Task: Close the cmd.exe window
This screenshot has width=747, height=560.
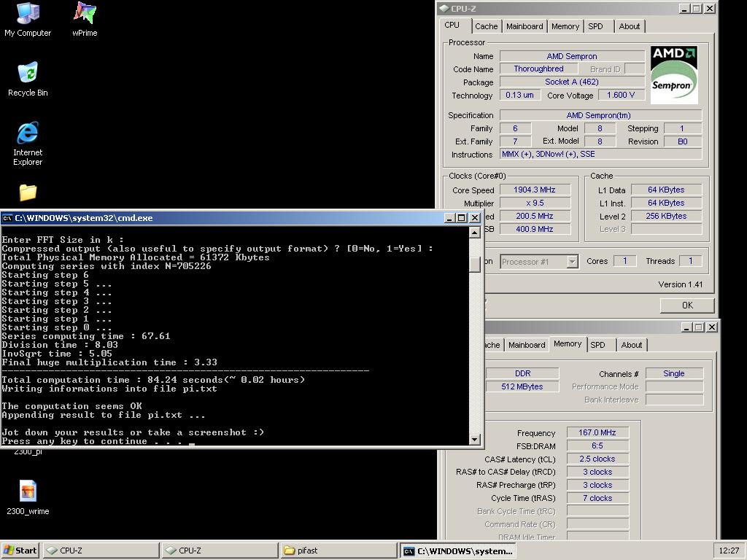Action: pos(474,217)
